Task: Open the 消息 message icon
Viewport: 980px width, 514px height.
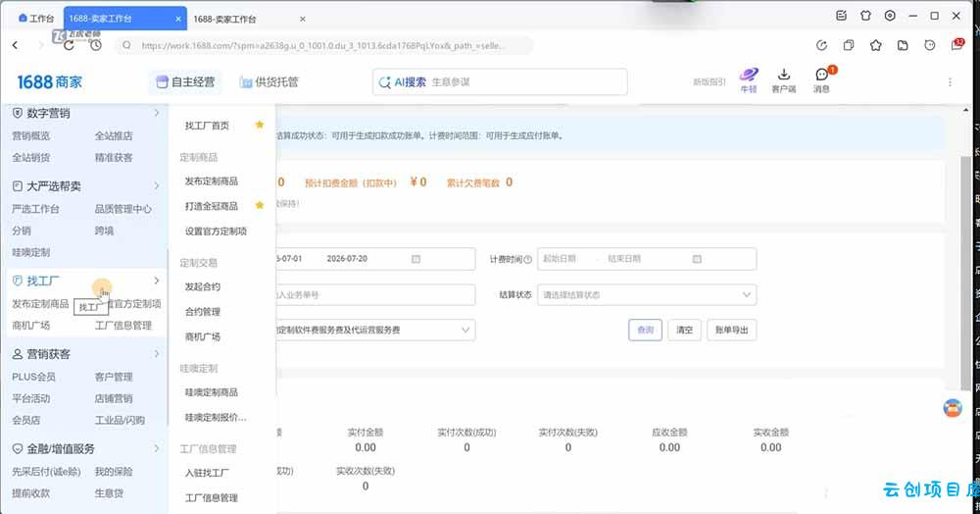Action: (x=822, y=80)
